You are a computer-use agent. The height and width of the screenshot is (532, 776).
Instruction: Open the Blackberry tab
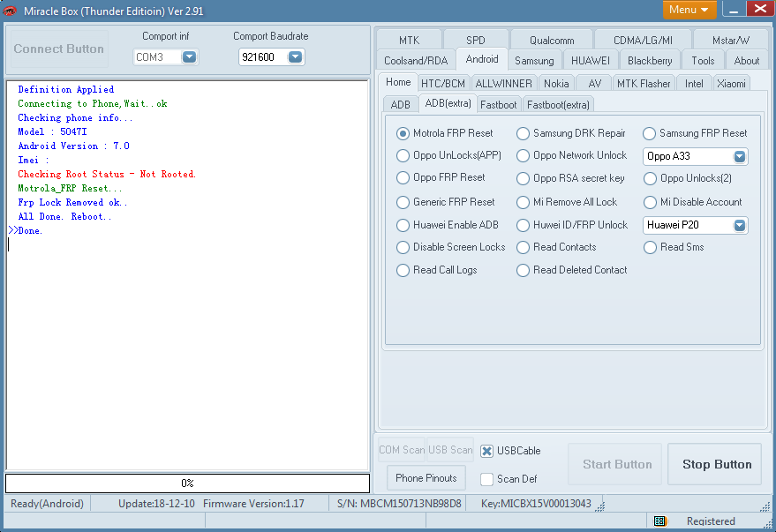click(x=650, y=61)
